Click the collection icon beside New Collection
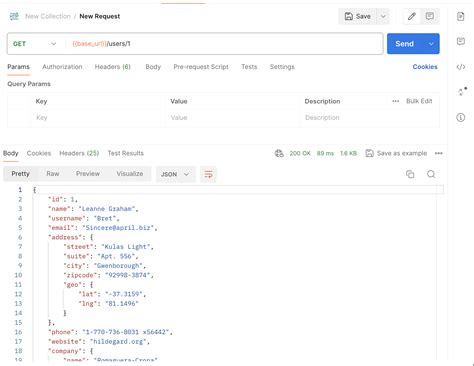Screen dimensions: 474x366 coord(14,16)
